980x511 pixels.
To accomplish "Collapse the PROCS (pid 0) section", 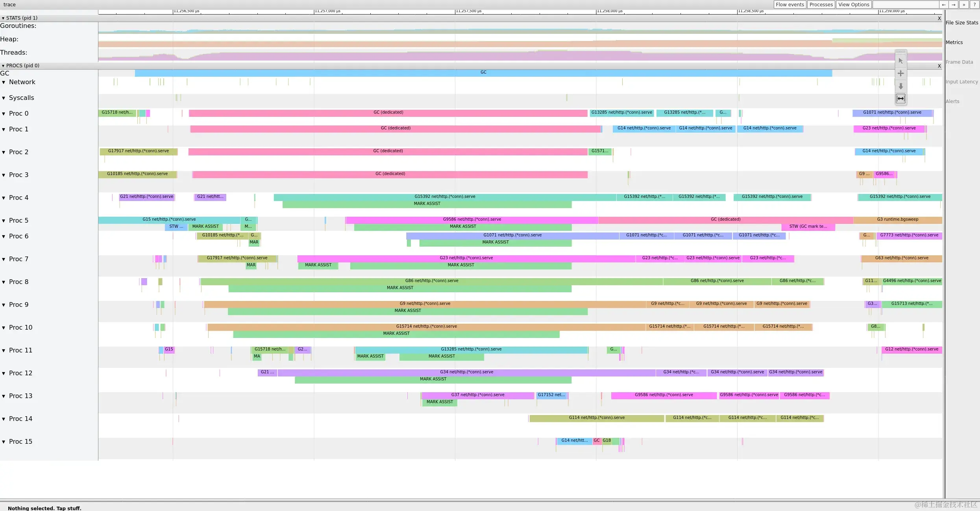I will click(3, 66).
